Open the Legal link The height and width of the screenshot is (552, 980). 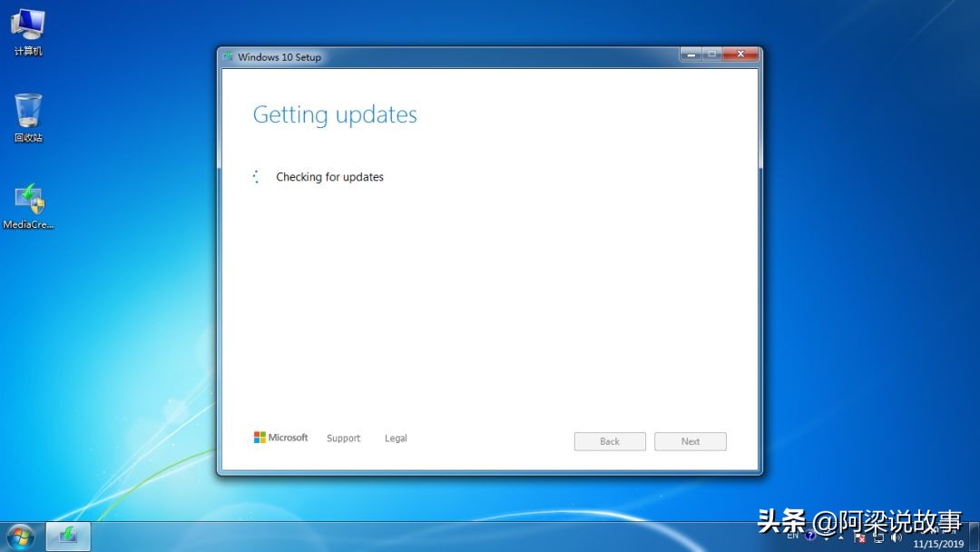coord(396,438)
